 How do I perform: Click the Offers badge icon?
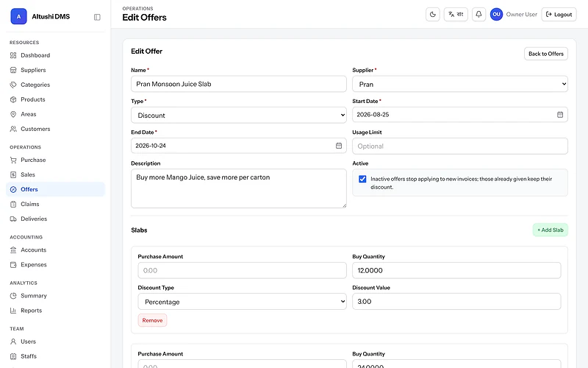(13, 189)
